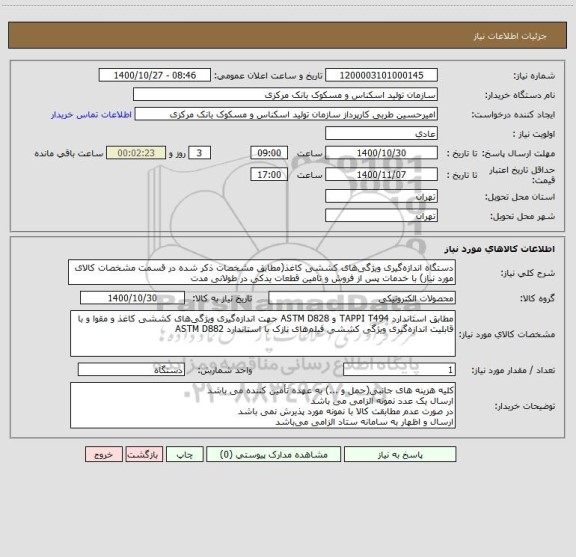Image resolution: width=576 pixels, height=557 pixels.
Task: Click the بازگشت back button
Action: pos(144,454)
